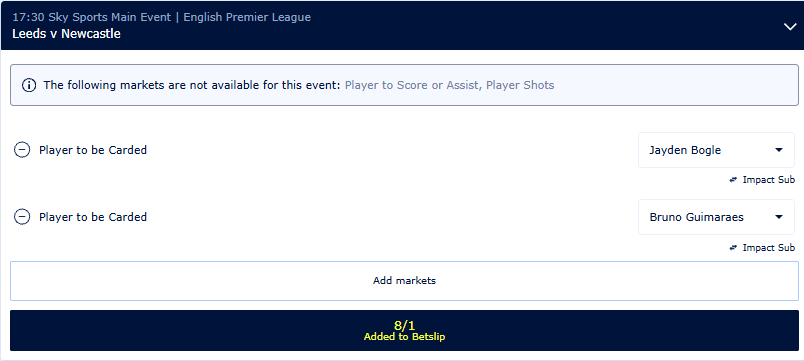This screenshot has height=361, width=804.
Task: Select Impact Sub under Jayden Bogle
Action: pos(769,180)
